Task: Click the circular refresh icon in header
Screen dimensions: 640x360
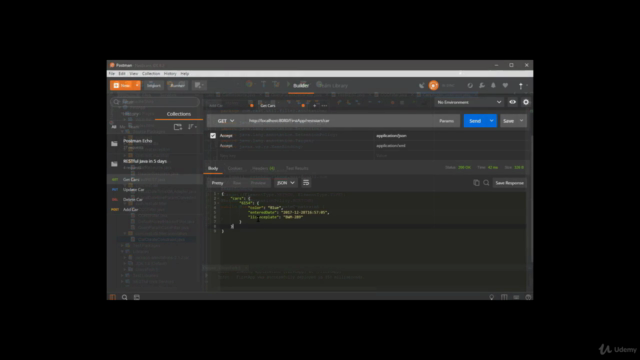Action: pyautogui.click(x=470, y=85)
